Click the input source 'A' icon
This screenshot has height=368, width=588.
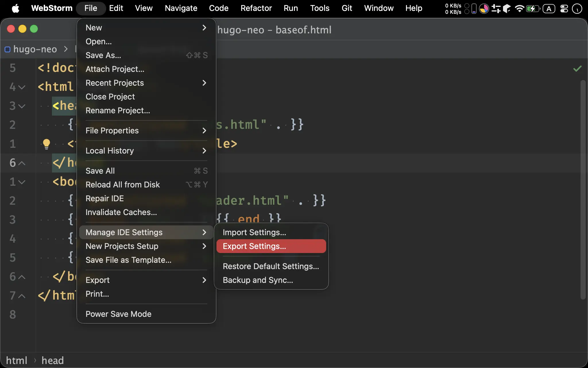coord(549,9)
